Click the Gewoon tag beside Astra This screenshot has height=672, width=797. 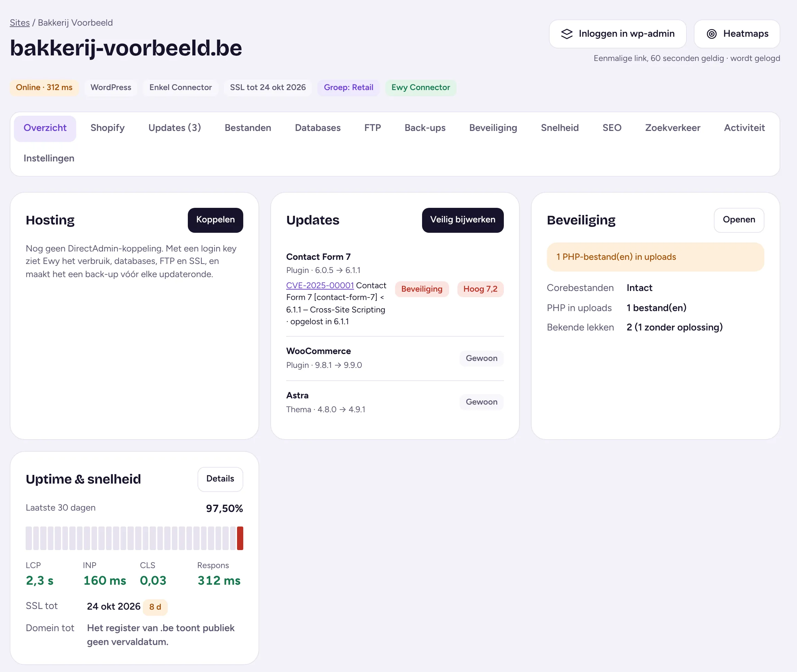tap(481, 402)
